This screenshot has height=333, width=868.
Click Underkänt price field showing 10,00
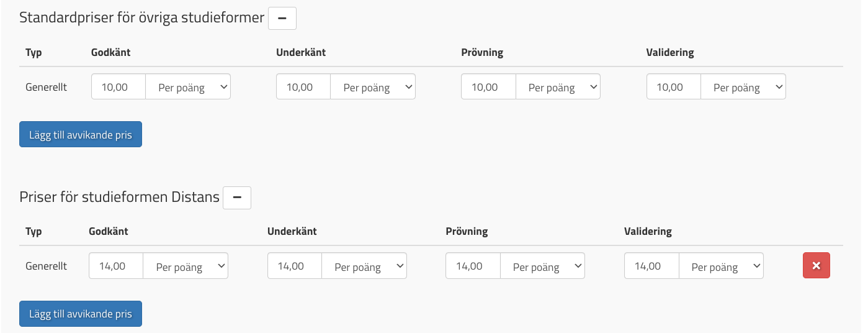tap(303, 87)
